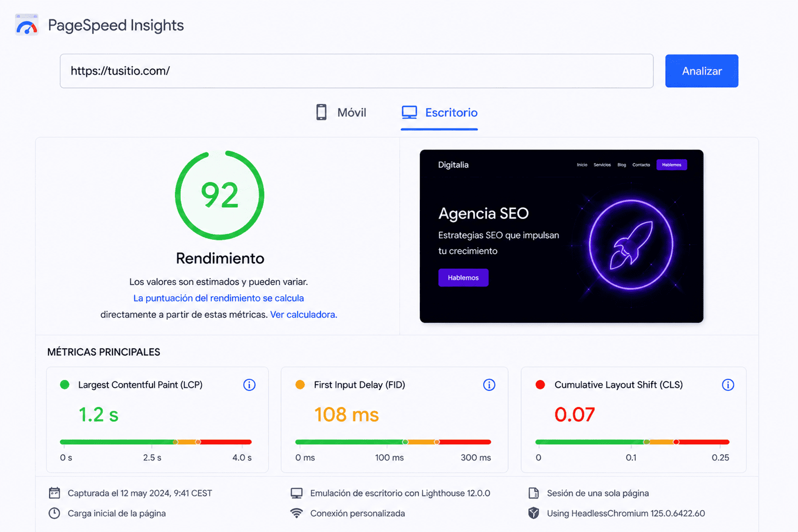Click the 'First Input Delay (FID)' label
This screenshot has width=798, height=532.
click(x=360, y=385)
